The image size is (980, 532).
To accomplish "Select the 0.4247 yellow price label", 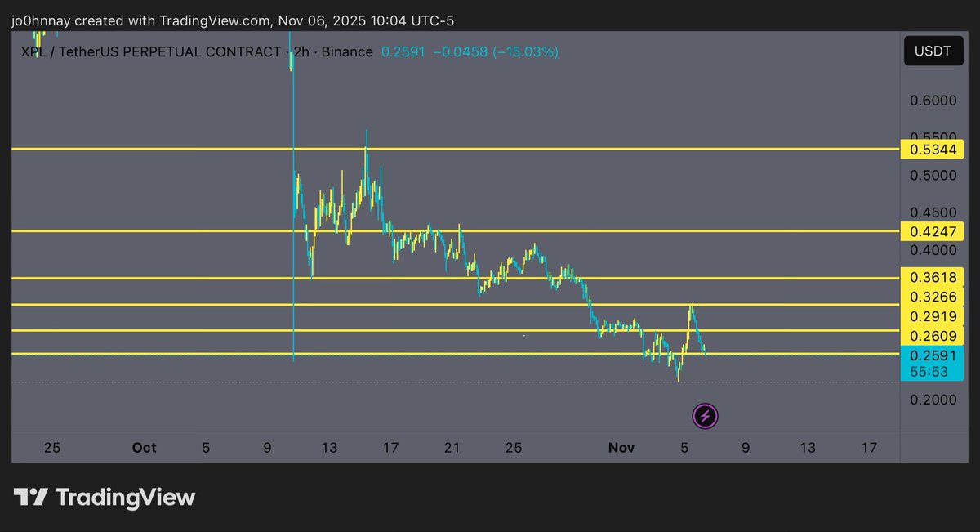I will click(932, 231).
